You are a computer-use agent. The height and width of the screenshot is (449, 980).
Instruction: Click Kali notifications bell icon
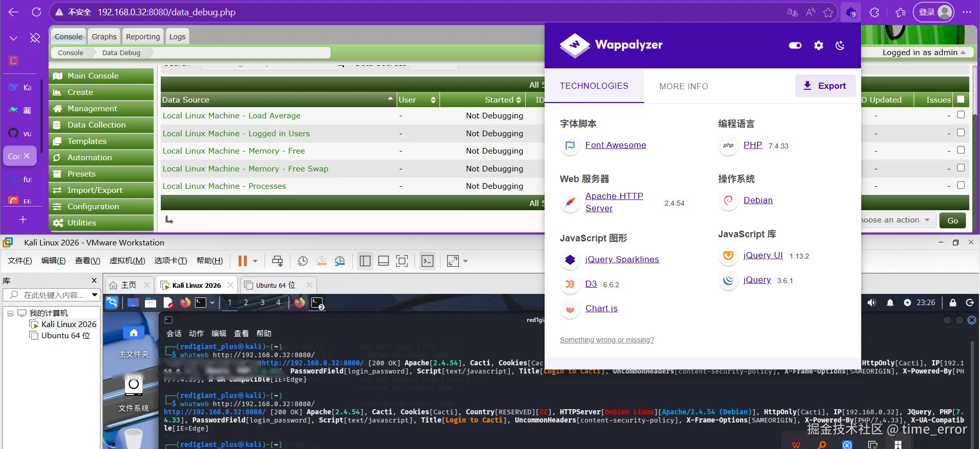point(890,303)
